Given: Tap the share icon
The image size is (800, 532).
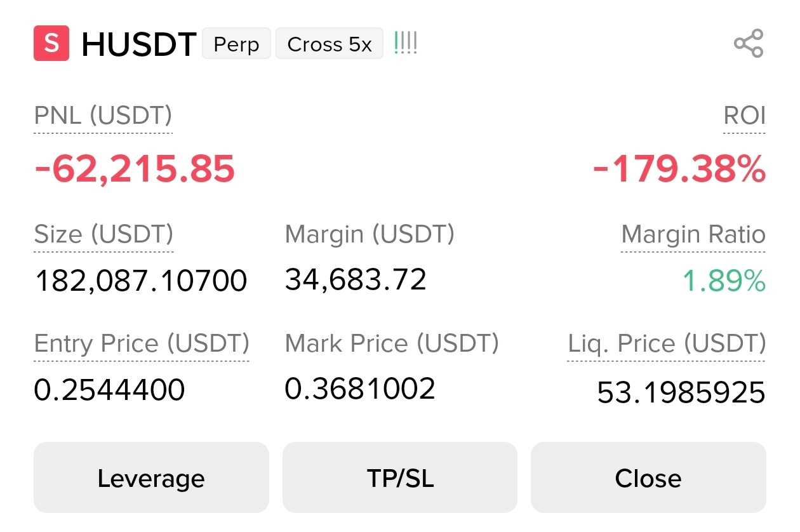Looking at the screenshot, I should tap(749, 44).
